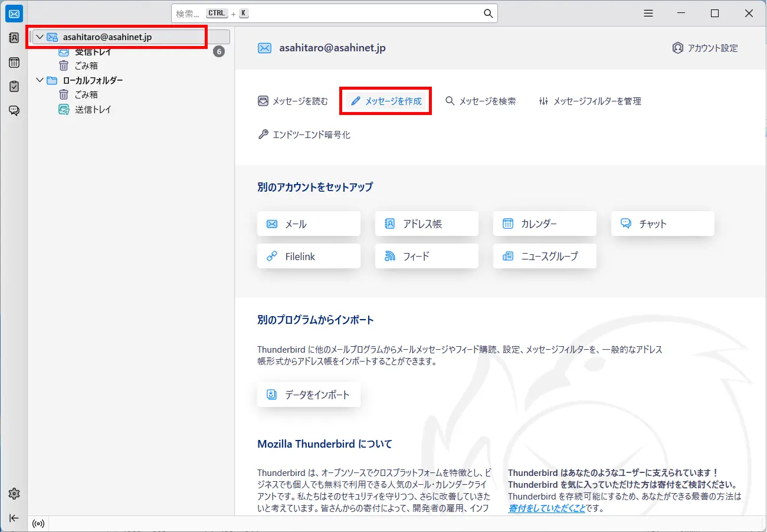
Task: Click the collapse spaces toolbar icon
Action: tap(14, 518)
